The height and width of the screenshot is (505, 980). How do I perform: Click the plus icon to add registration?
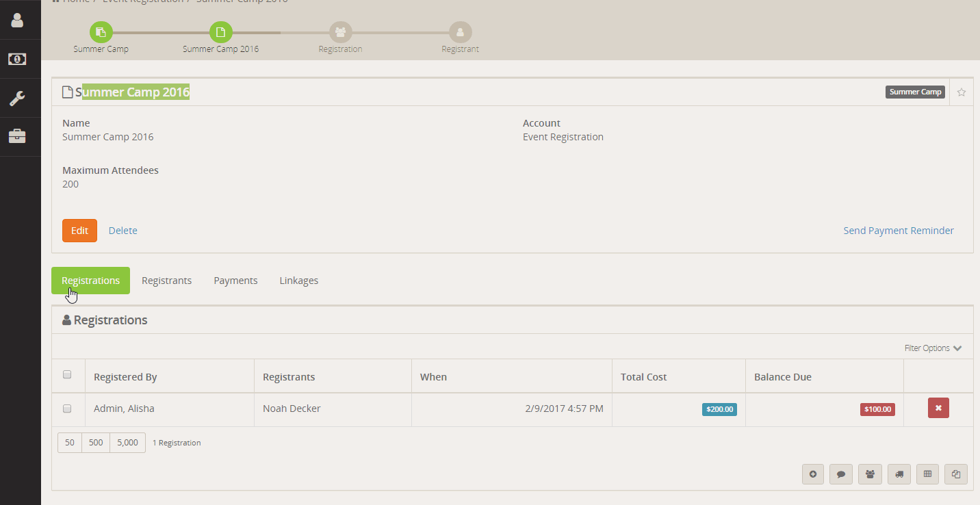point(812,474)
